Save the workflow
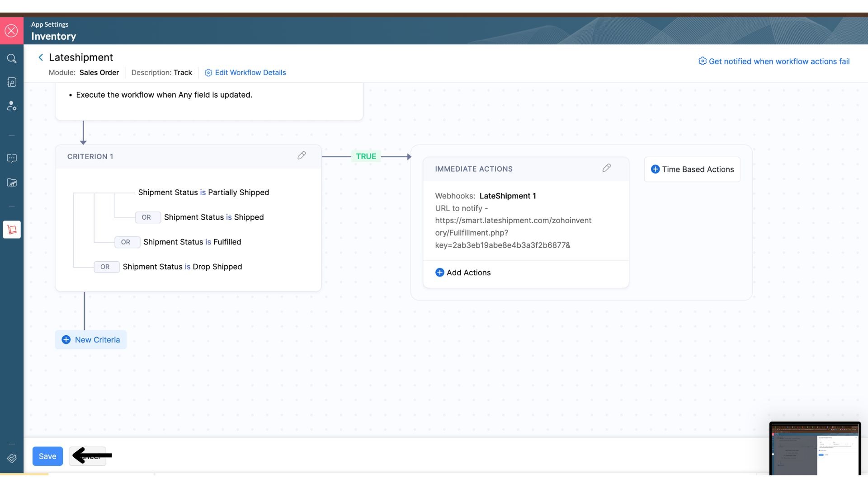The height and width of the screenshot is (488, 868). pos(47,456)
